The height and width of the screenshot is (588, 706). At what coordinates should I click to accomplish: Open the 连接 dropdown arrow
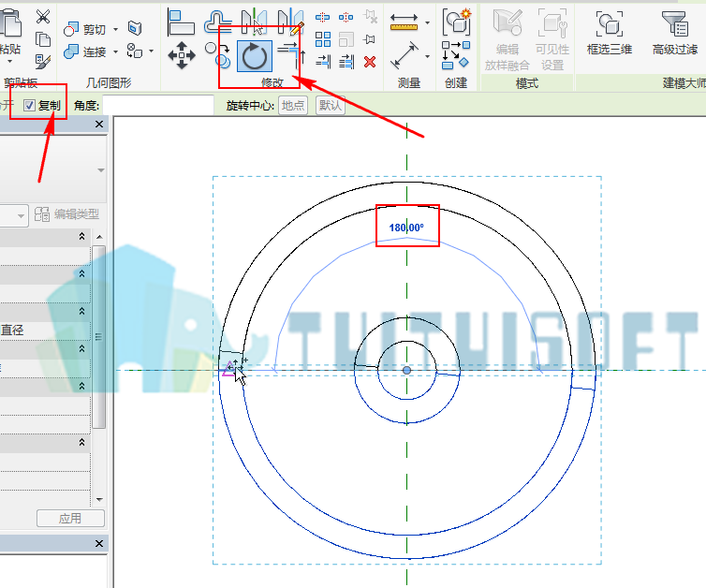(x=115, y=51)
